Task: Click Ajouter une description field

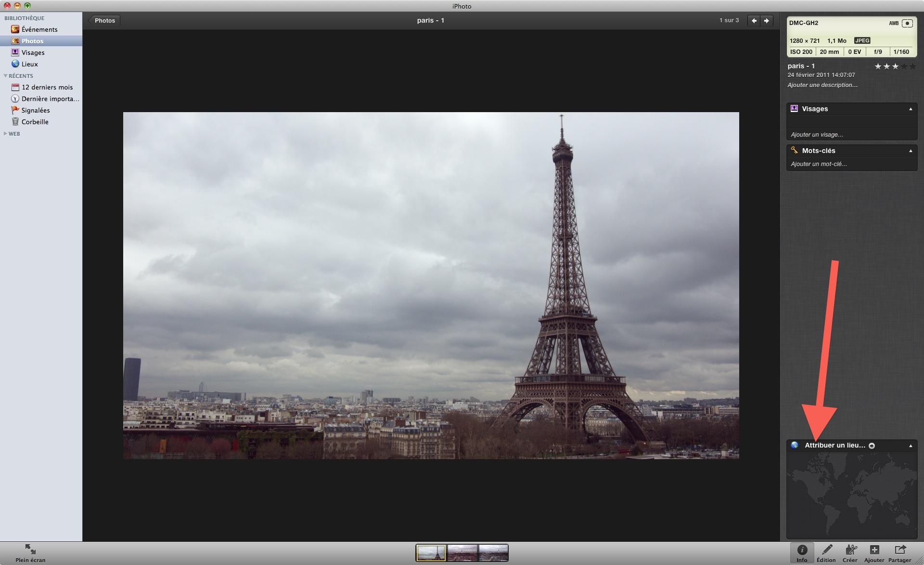Action: click(x=822, y=85)
